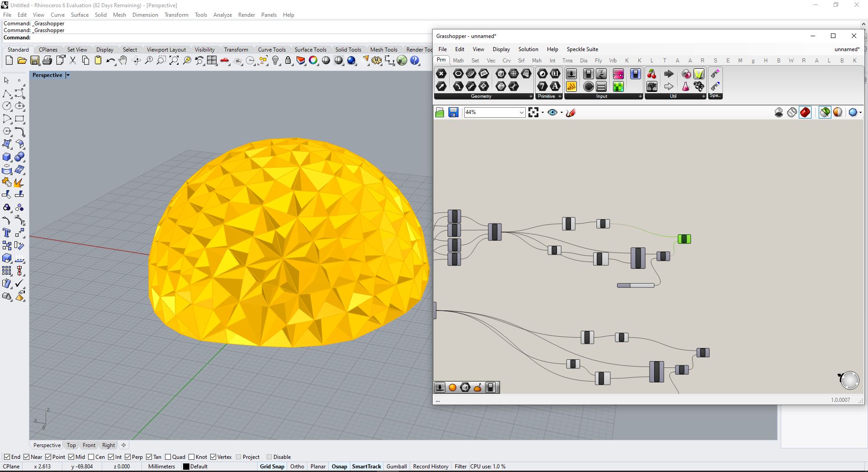Click the Gumball status bar button
Screen dimensions: 868x472
pos(396,467)
